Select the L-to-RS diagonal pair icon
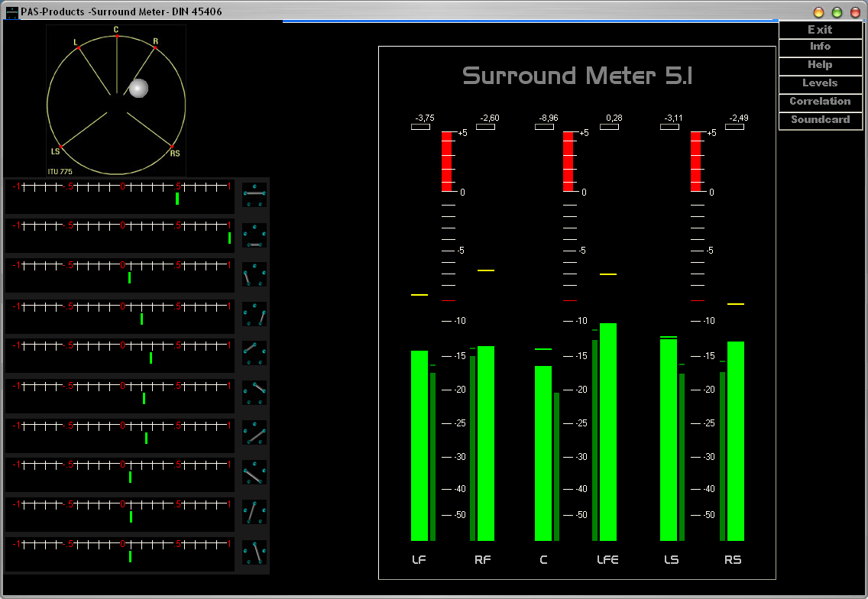 point(254,472)
